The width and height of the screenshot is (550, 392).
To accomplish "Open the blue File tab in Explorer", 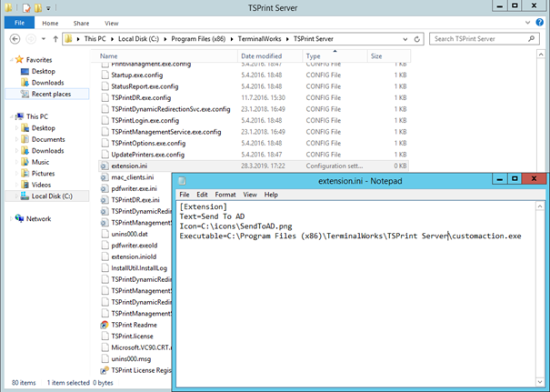I will pyautogui.click(x=15, y=22).
